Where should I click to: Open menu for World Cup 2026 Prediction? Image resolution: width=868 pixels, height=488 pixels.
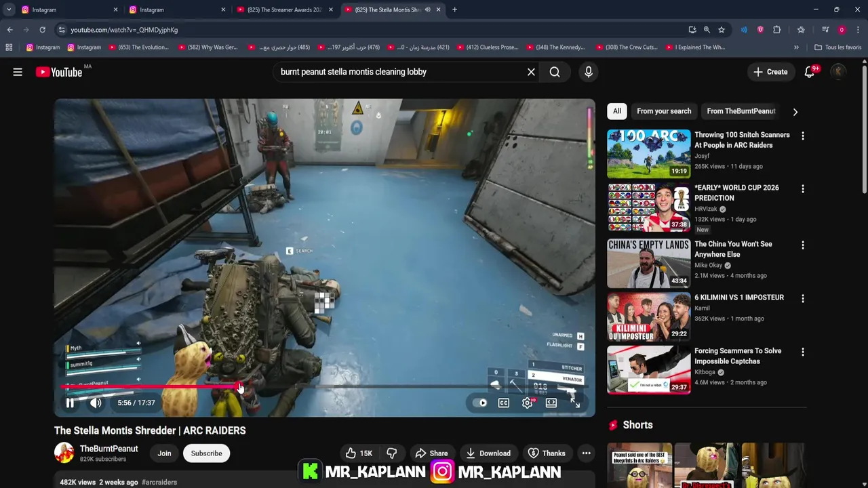803,189
